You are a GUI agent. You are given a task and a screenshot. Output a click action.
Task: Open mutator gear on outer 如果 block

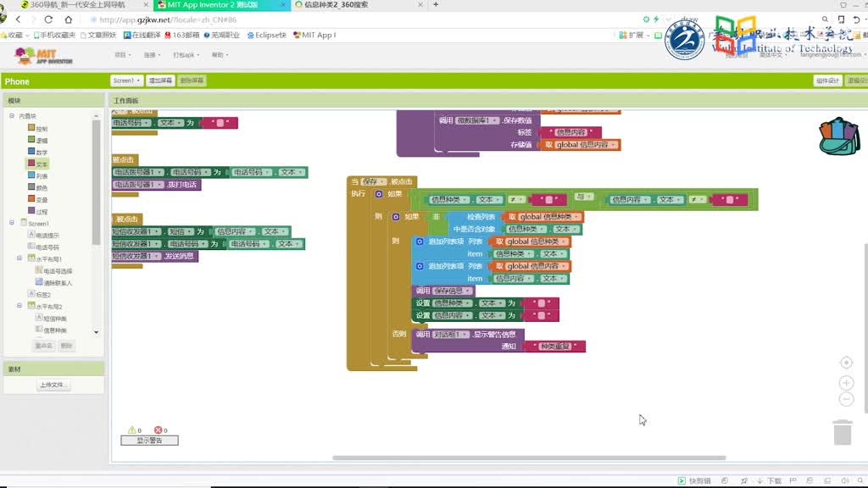click(379, 194)
